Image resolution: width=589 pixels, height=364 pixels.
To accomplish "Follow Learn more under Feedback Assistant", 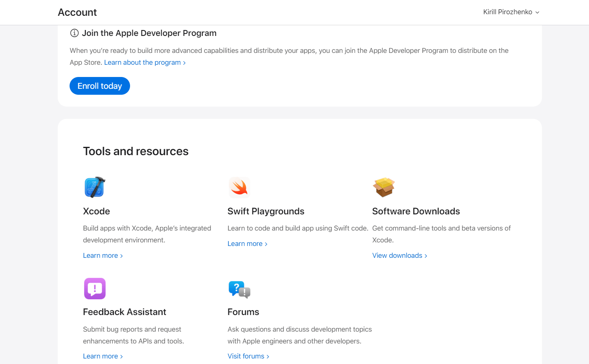I will (103, 356).
